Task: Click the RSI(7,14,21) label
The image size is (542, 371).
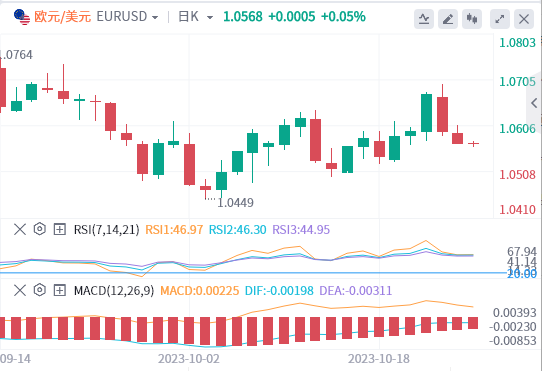Action: coord(106,230)
